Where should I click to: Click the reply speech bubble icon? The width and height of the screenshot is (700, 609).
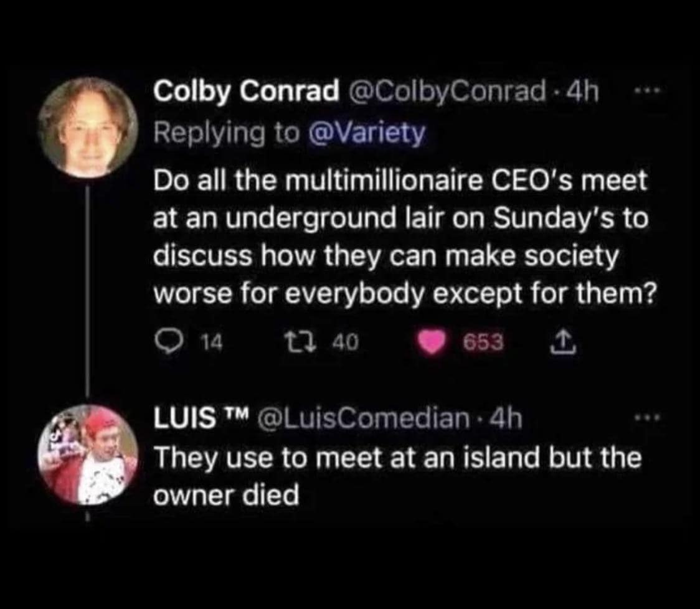(x=166, y=341)
